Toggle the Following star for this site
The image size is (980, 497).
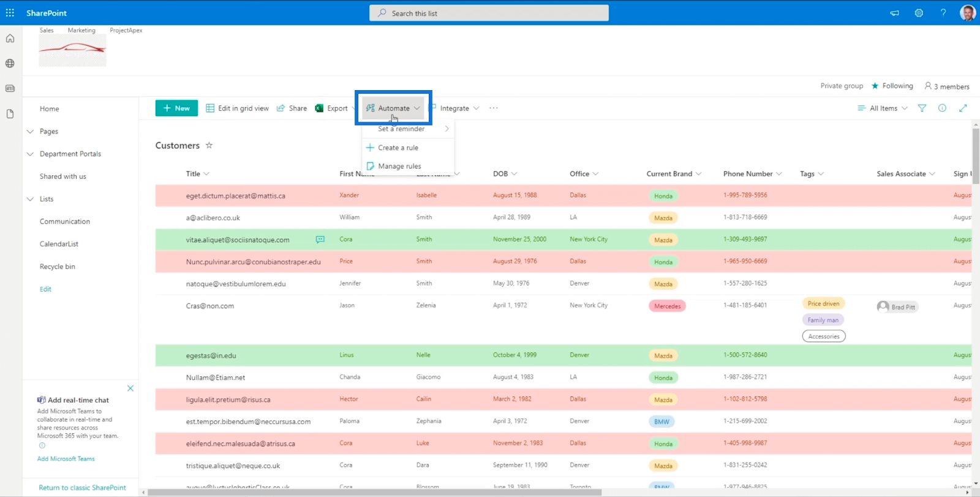tap(875, 86)
